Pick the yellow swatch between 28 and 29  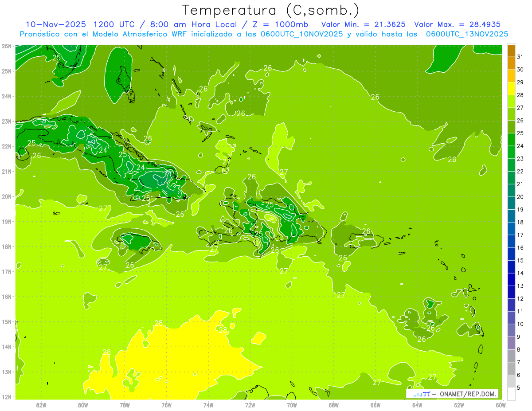[x=511, y=89]
